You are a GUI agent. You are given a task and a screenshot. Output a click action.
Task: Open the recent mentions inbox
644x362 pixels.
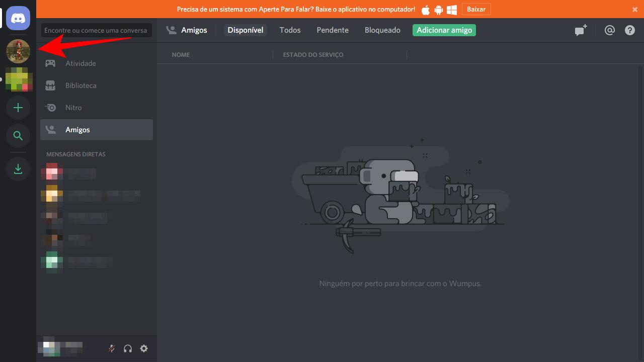pos(609,30)
